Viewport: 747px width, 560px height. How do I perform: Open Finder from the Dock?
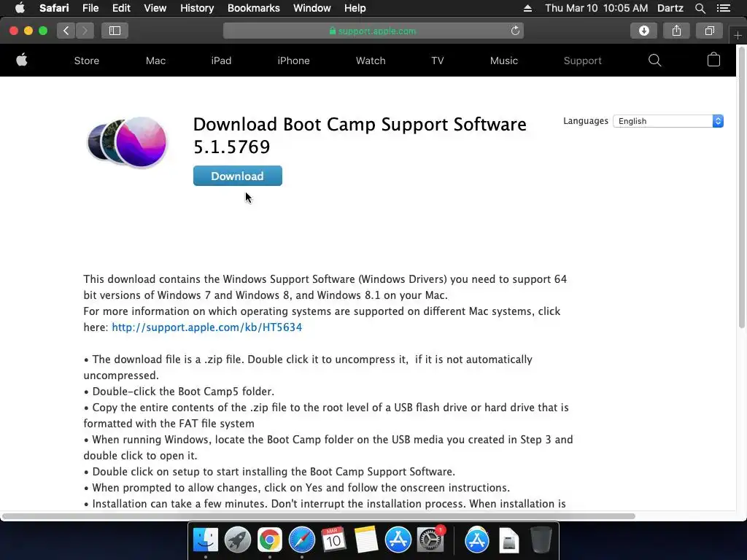[206, 540]
